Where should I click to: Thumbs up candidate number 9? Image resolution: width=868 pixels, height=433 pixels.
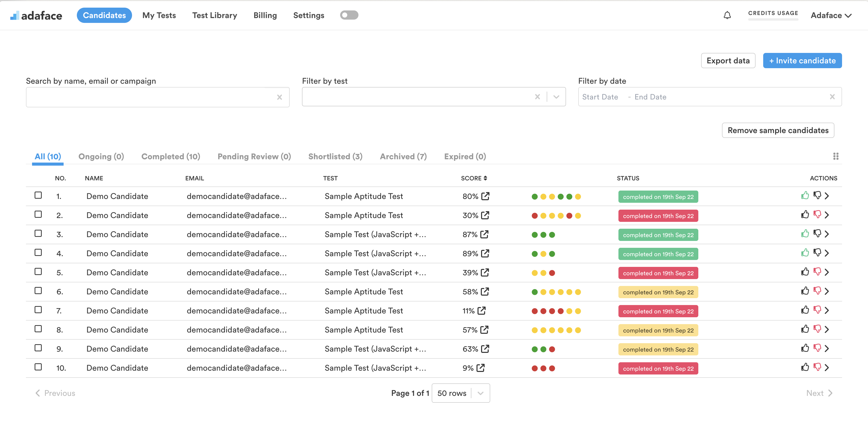point(805,348)
